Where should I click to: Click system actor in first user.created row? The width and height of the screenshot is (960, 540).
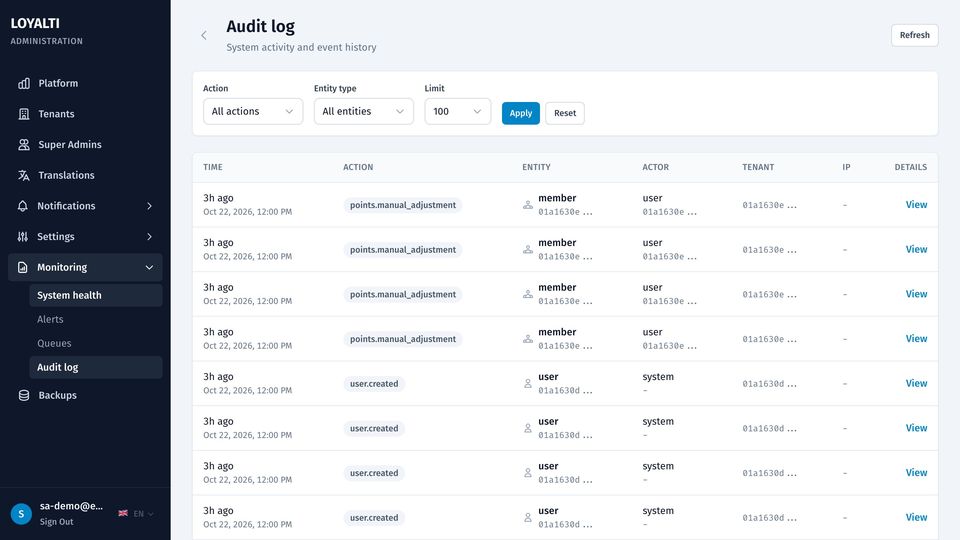pos(658,377)
